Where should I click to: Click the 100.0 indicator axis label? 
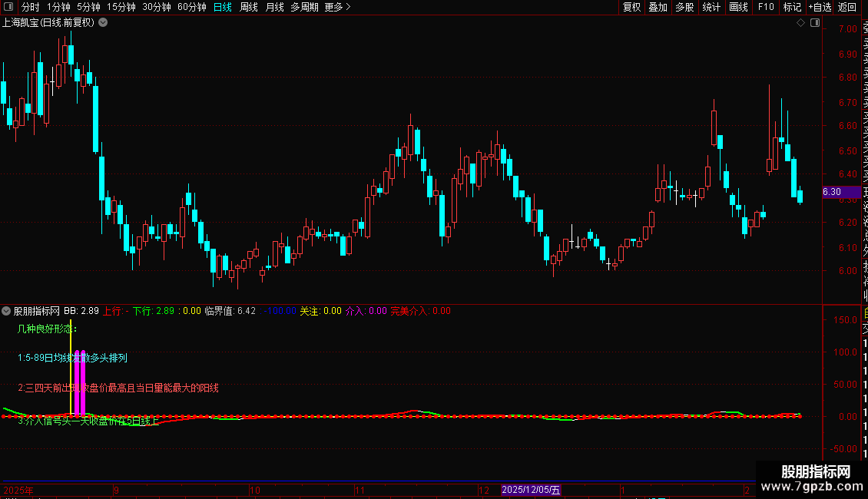845,352
